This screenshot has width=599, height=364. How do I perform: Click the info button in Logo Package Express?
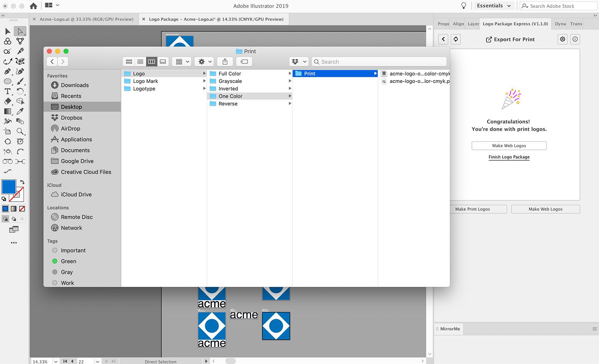(575, 39)
